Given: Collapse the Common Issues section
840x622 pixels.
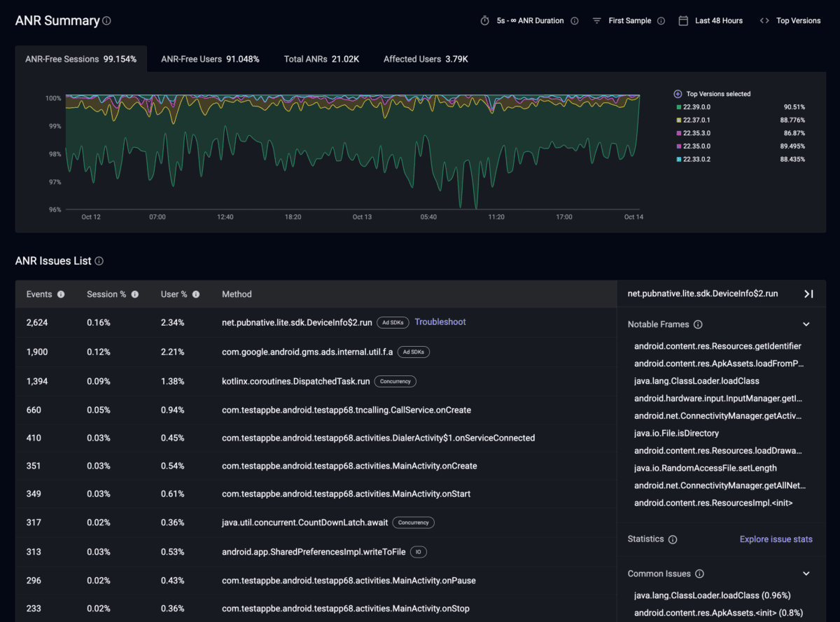Looking at the screenshot, I should tap(806, 574).
